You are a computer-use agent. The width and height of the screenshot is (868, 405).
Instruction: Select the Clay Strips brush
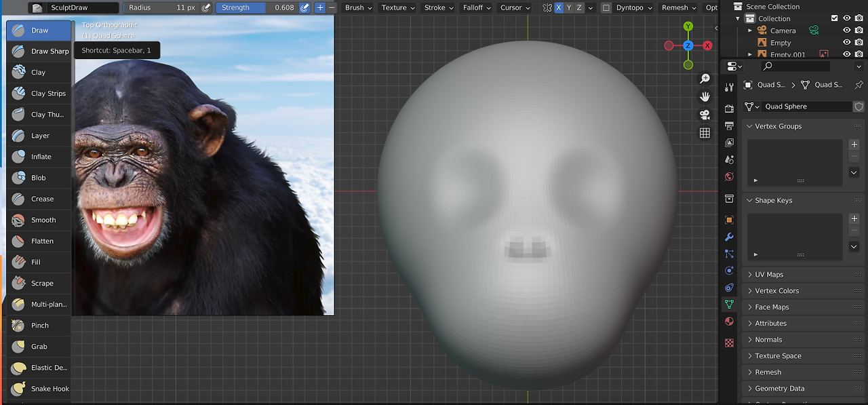click(x=39, y=94)
